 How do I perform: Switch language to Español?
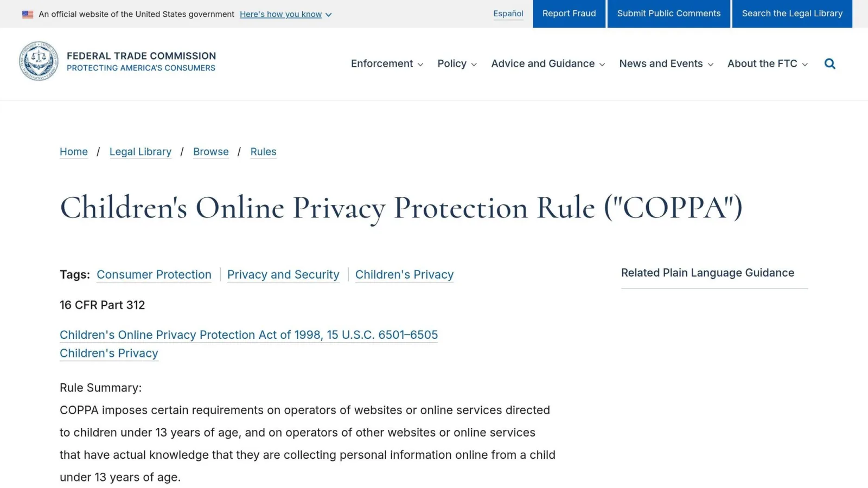[x=508, y=14]
